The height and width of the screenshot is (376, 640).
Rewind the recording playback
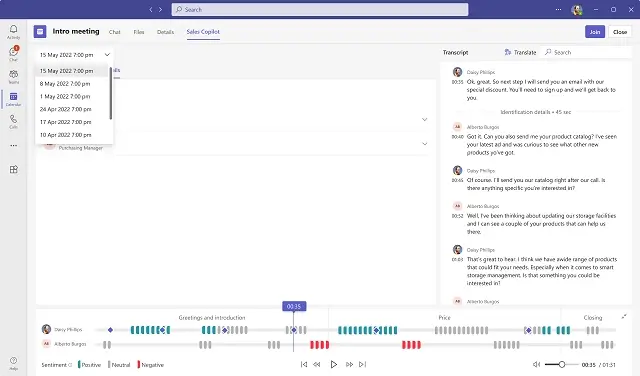coord(317,364)
